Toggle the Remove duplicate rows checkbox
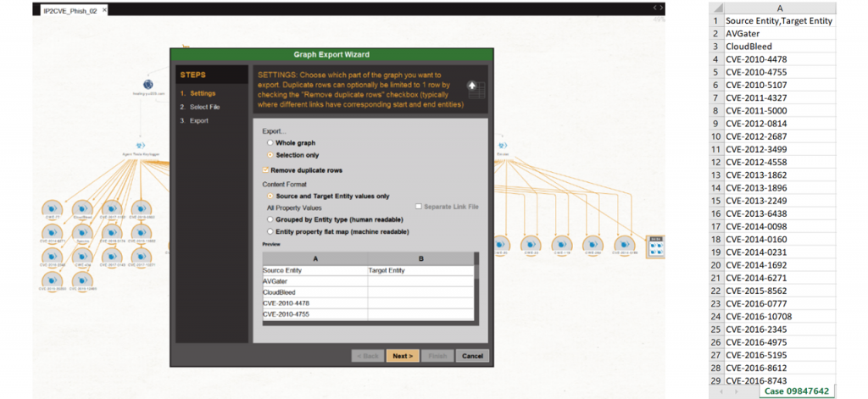Viewport: 868px width, 399px height. click(266, 170)
